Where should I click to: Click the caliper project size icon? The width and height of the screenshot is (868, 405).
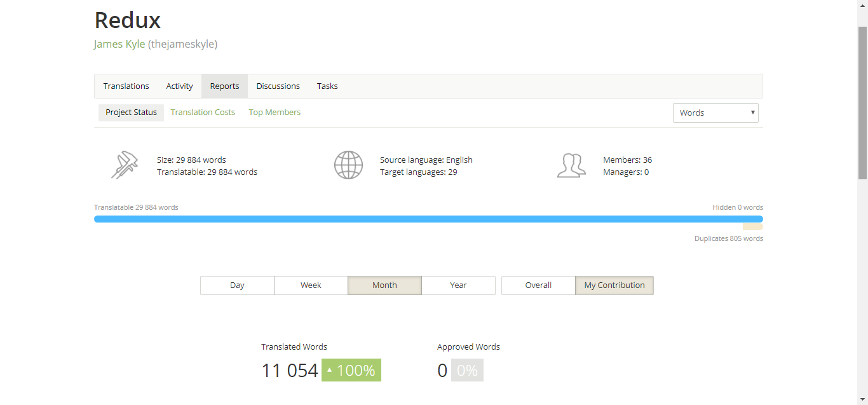pos(125,165)
